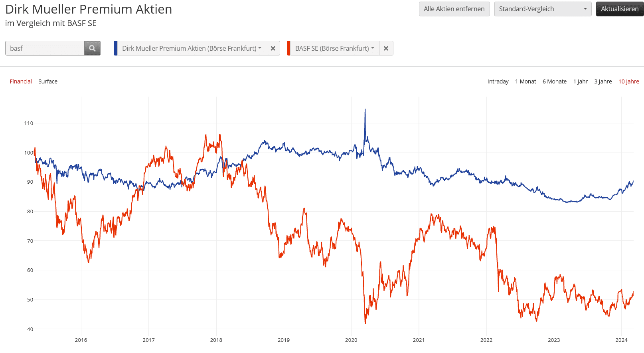This screenshot has height=353, width=644.
Task: Remove BASF SE using its X icon
Action: (x=386, y=48)
